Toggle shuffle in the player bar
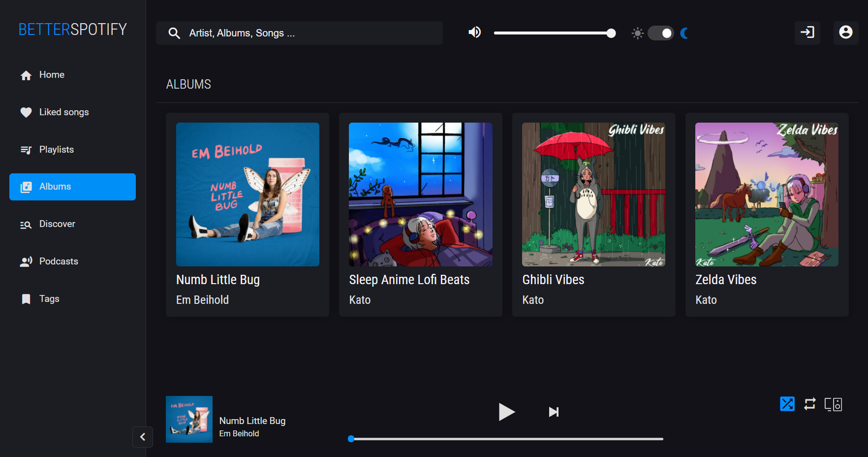Viewport: 868px width, 457px height. 787,404
